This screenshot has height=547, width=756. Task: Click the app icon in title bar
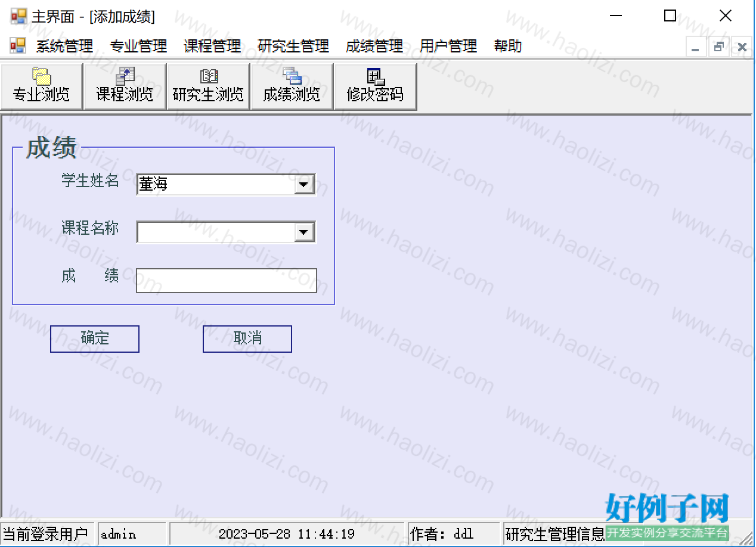coord(18,16)
